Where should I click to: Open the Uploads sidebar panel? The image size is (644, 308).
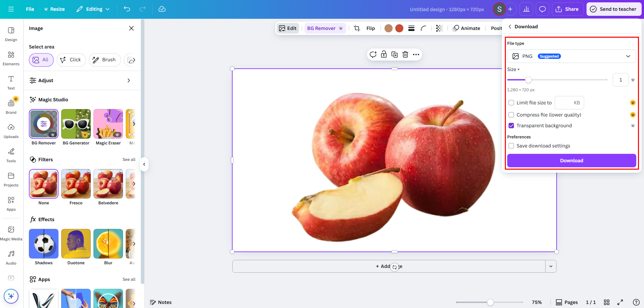(x=11, y=131)
